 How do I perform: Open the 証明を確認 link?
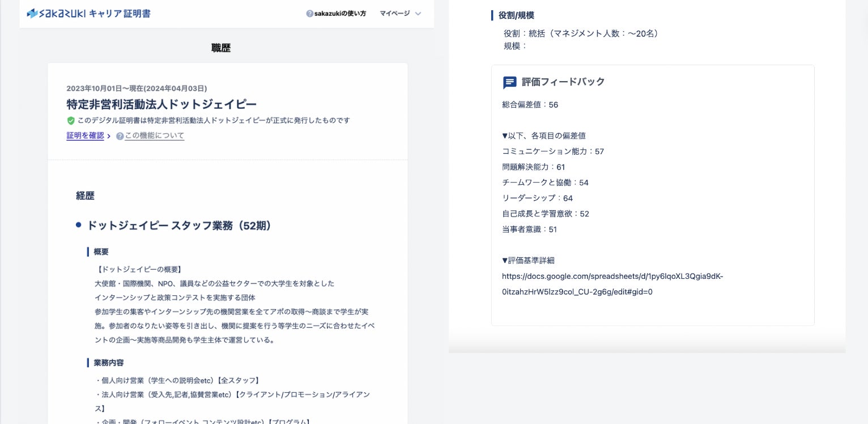(85, 136)
